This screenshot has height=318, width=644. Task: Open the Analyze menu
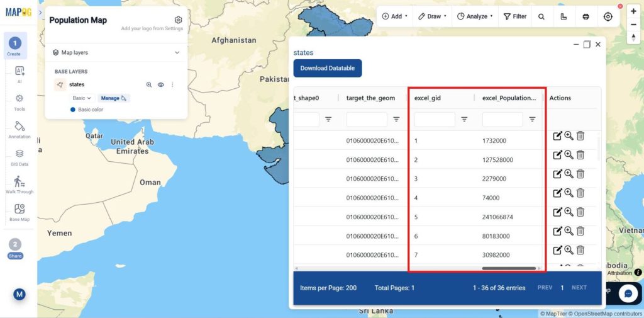475,16
